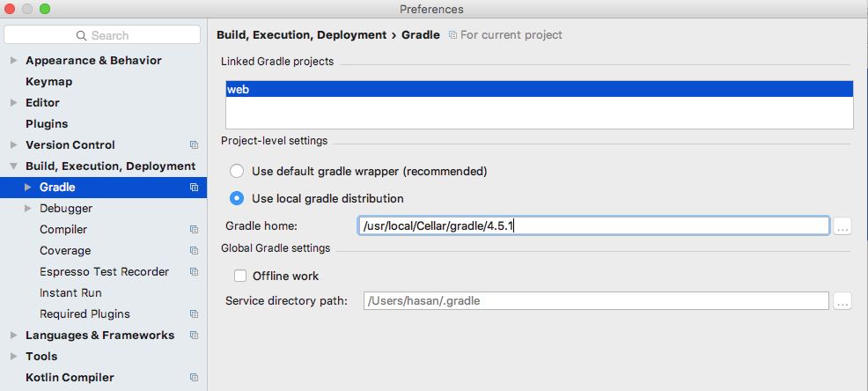Image resolution: width=868 pixels, height=391 pixels.
Task: Click the project icon next to Espresso Test Recorder
Action: point(194,271)
